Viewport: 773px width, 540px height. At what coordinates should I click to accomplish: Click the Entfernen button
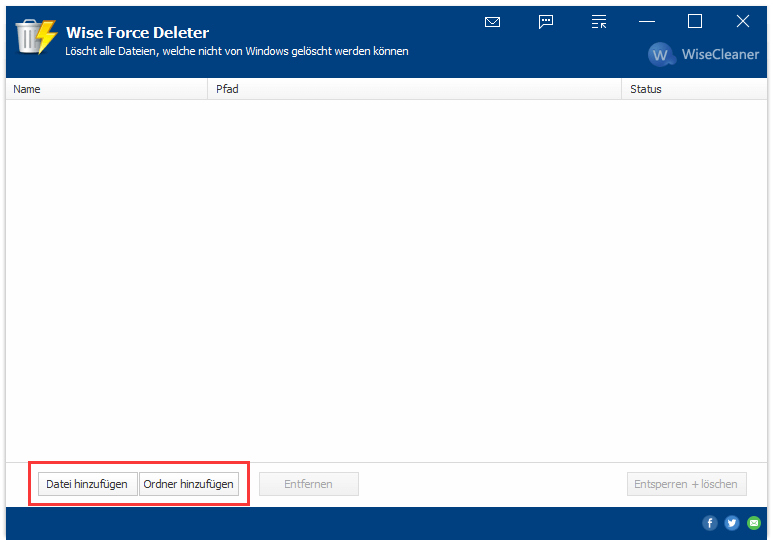(x=309, y=484)
